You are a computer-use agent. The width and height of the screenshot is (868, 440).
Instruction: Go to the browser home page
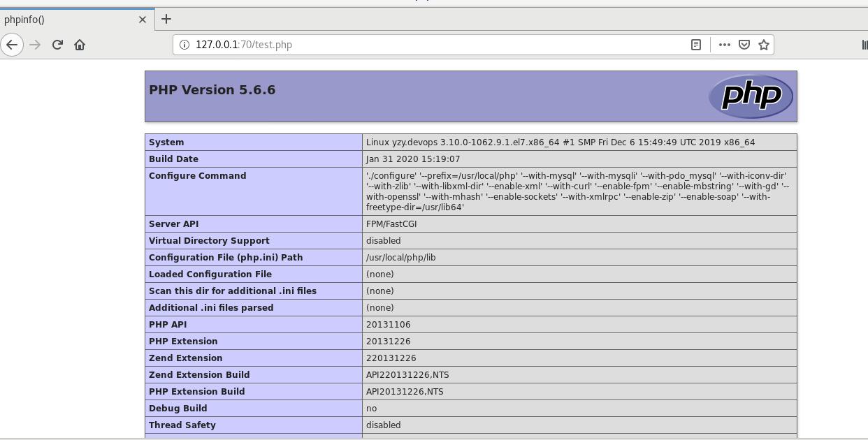pos(80,44)
